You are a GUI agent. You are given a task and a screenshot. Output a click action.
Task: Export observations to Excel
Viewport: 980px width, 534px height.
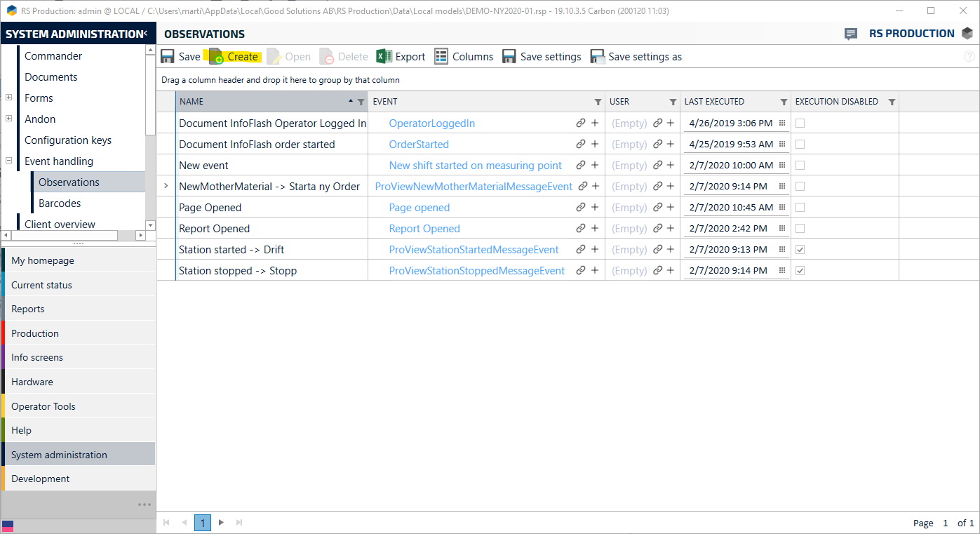[384, 57]
